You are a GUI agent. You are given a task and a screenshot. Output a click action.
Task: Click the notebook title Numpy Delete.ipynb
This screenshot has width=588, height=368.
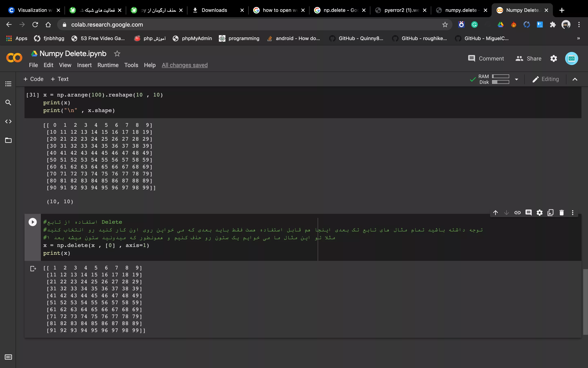[73, 54]
